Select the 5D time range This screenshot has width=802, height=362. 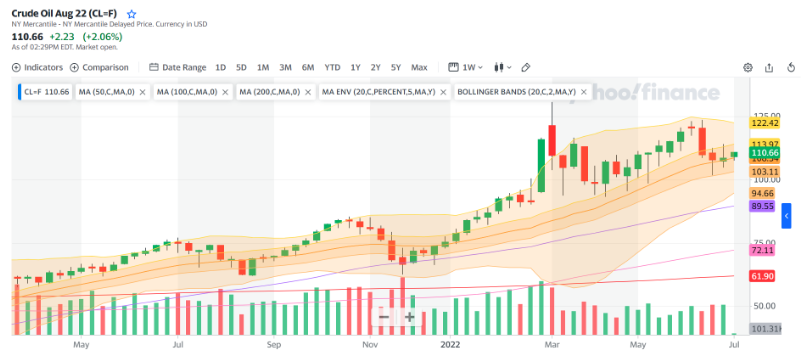[241, 67]
